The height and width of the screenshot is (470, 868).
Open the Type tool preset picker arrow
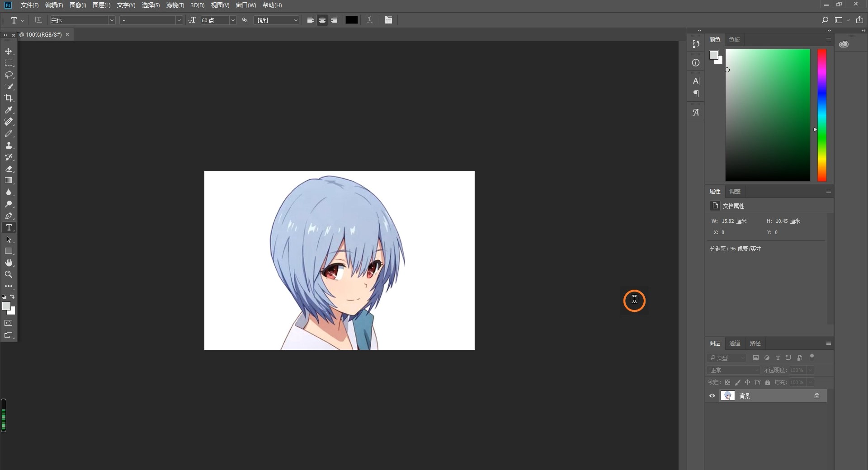22,20
